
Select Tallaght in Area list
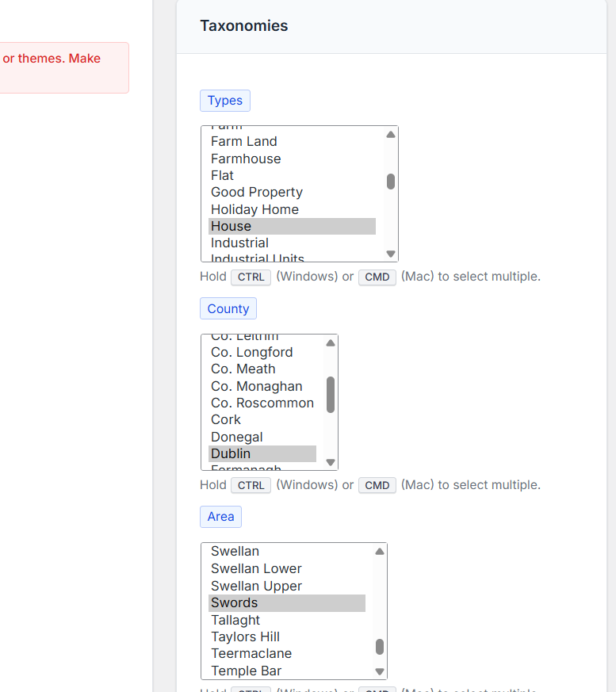235,620
